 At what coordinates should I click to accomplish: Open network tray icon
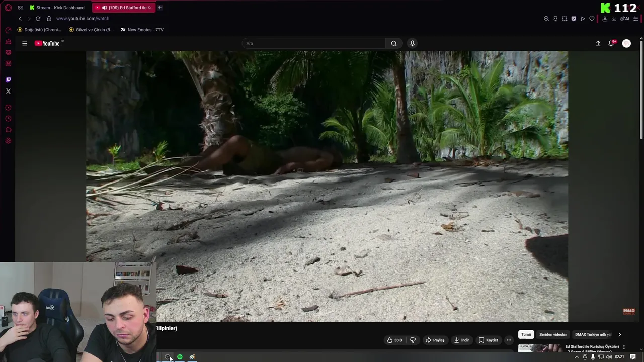tap(601, 357)
